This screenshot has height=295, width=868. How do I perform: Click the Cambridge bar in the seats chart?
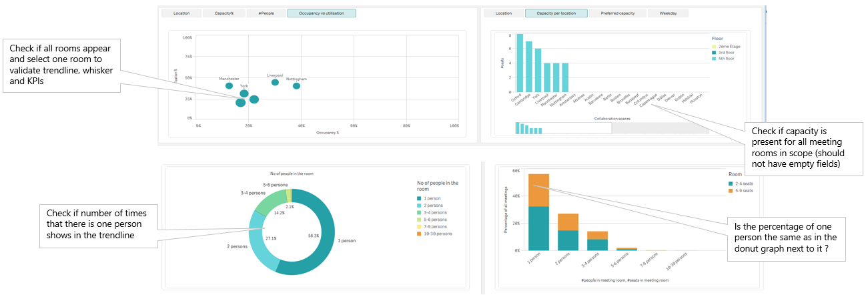(x=529, y=66)
